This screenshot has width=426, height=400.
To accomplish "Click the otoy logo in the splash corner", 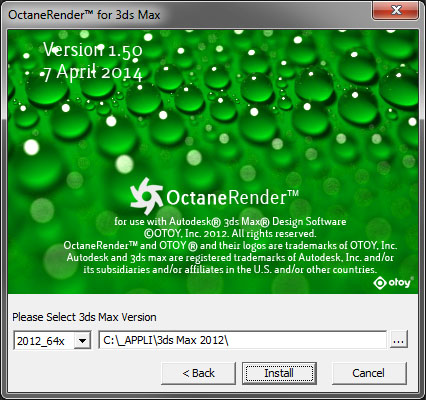I will [x=393, y=283].
